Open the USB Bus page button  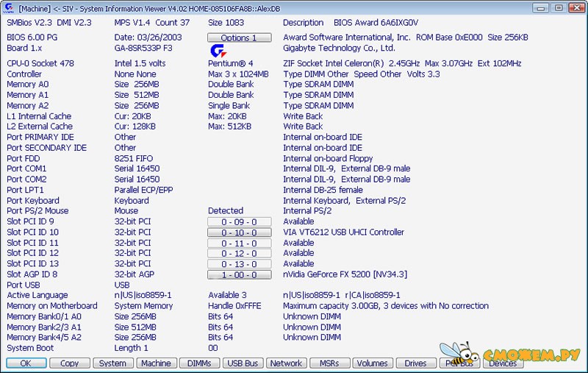pyautogui.click(x=243, y=363)
